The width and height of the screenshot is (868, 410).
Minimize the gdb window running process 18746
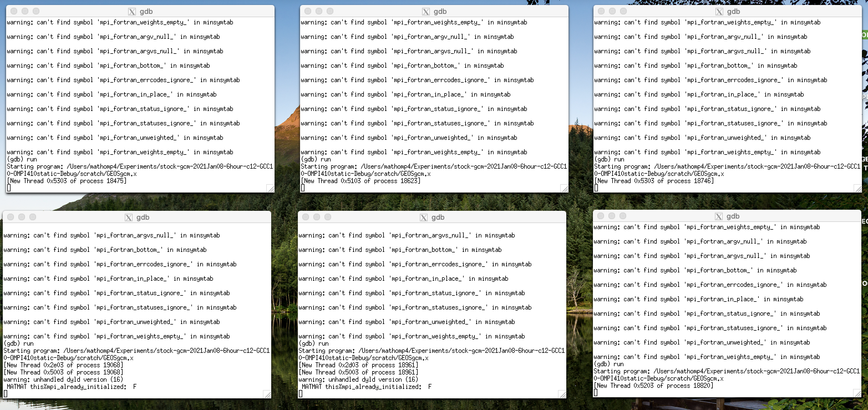click(x=612, y=11)
